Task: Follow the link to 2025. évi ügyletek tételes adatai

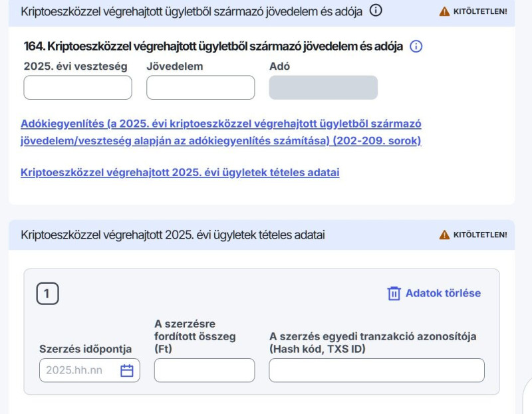Action: [x=180, y=173]
